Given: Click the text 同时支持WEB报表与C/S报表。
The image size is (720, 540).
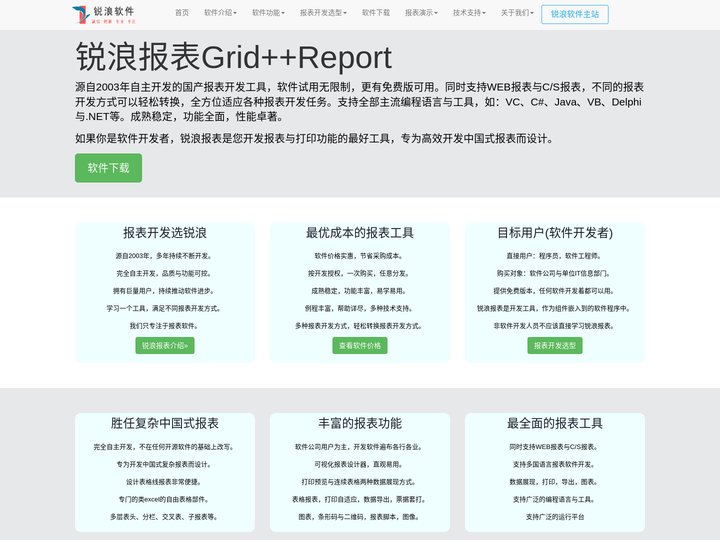Looking at the screenshot, I should point(555,447).
